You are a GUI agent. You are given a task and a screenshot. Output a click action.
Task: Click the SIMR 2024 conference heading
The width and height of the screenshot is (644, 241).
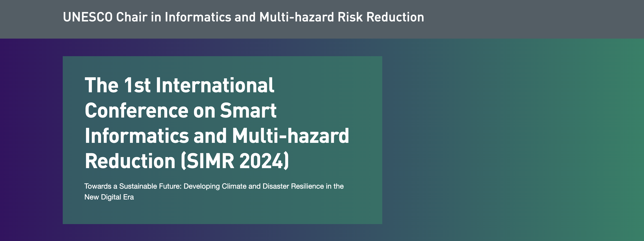click(217, 123)
